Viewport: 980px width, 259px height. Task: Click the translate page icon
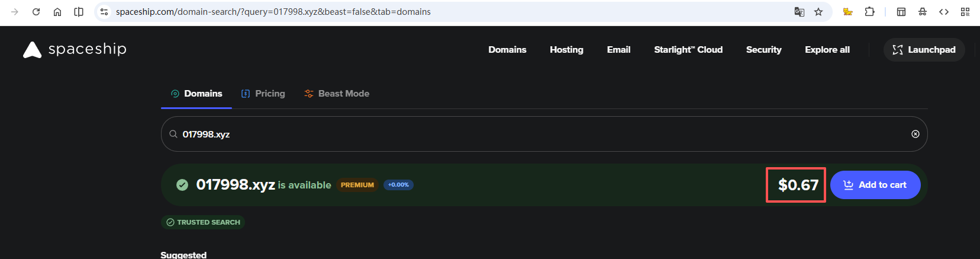click(x=799, y=12)
